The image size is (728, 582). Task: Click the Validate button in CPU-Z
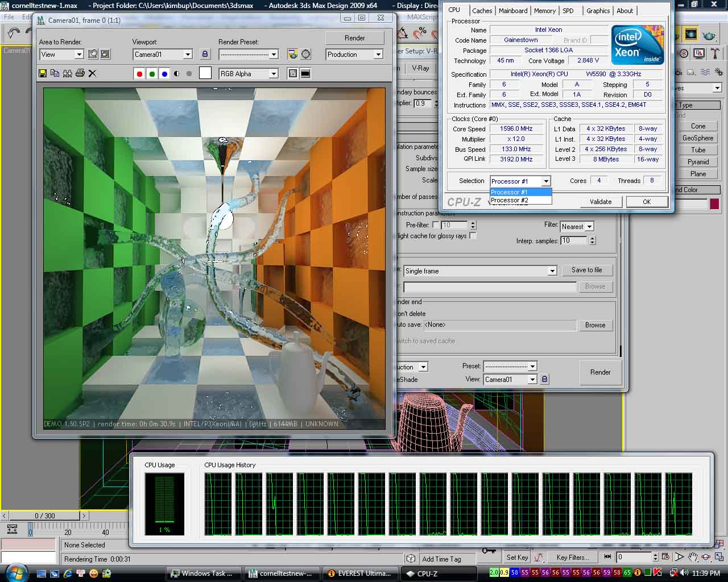tap(601, 202)
